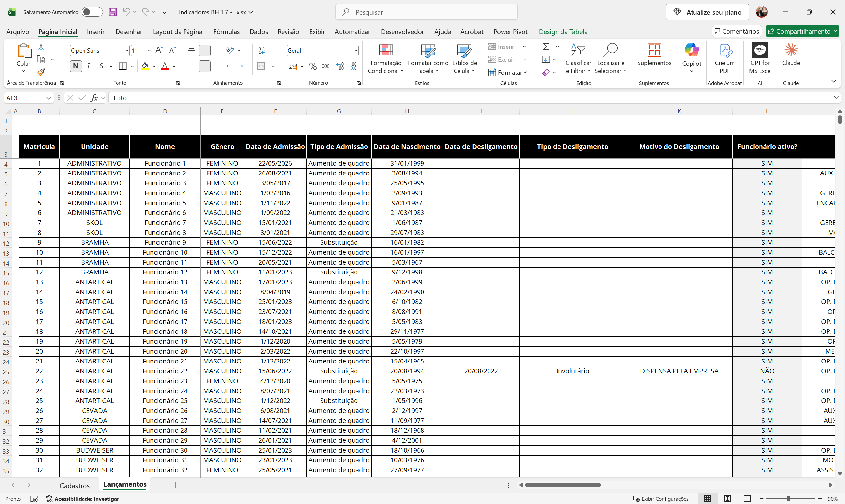The width and height of the screenshot is (845, 504).
Task: Toggle align left button
Action: (192, 66)
